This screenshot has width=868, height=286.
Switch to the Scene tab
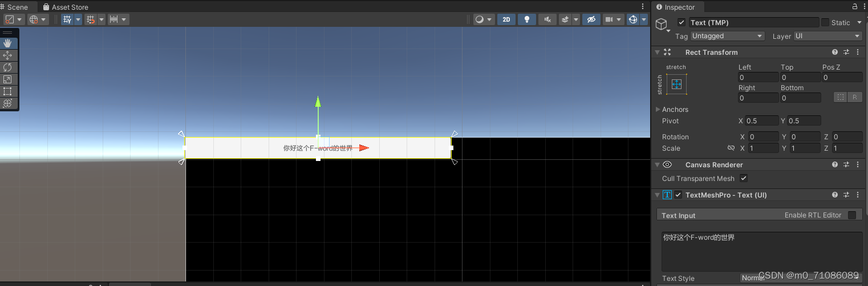click(x=17, y=7)
